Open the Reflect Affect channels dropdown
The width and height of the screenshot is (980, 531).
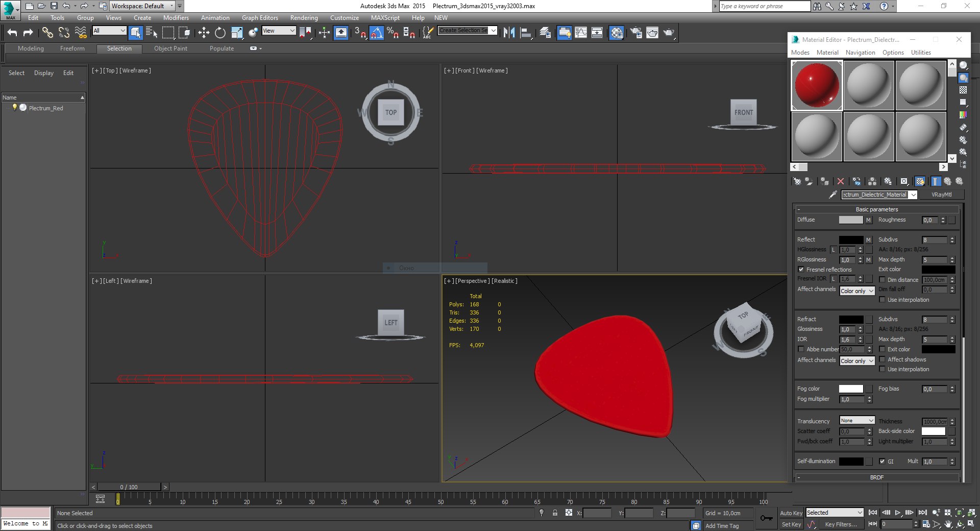[857, 291]
